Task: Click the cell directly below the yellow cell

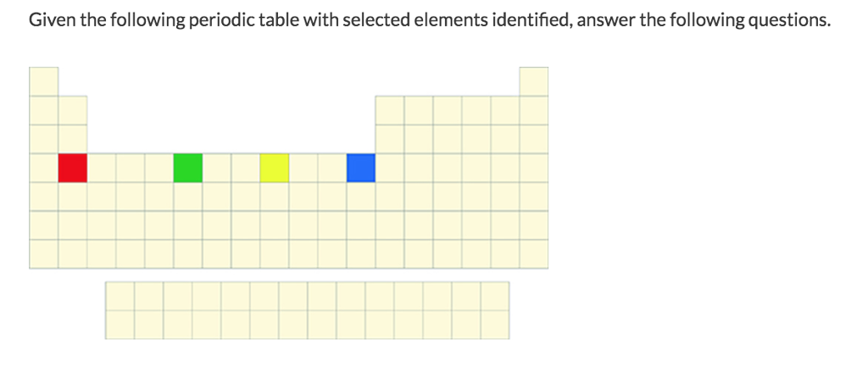Action: pyautogui.click(x=275, y=197)
